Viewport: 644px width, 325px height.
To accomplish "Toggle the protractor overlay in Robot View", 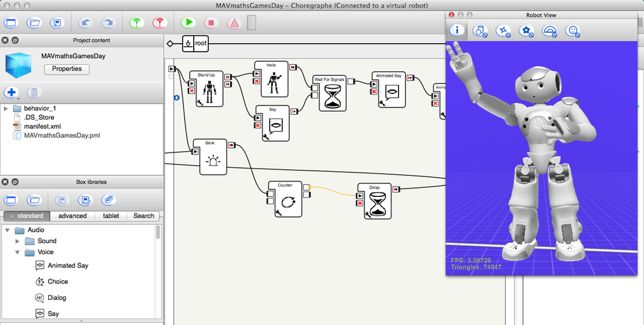I will (549, 30).
